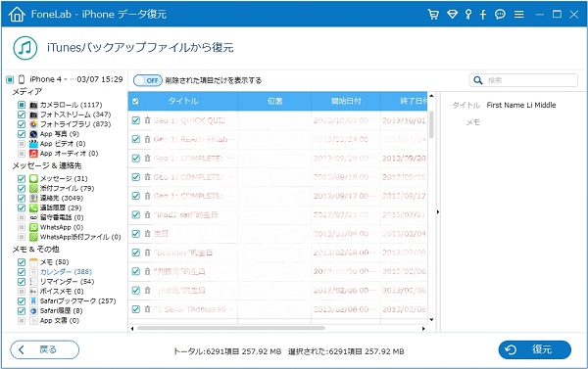Select the Photo Library (873) category
The image size is (588, 369).
click(75, 124)
